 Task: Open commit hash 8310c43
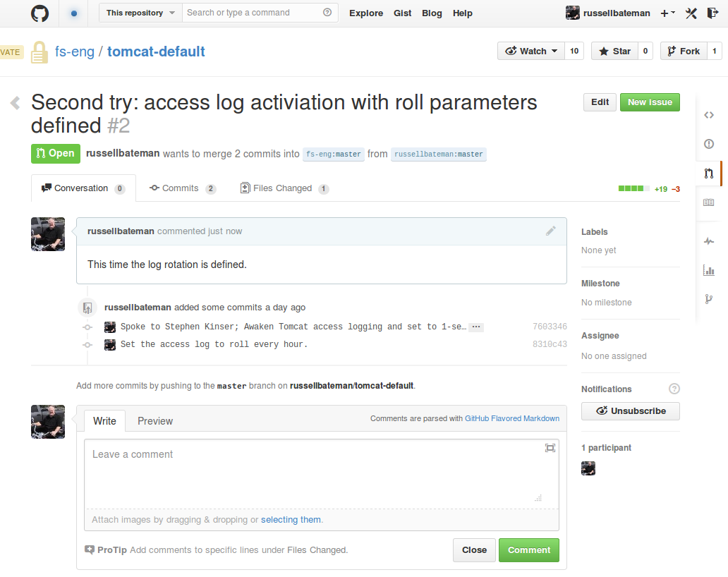click(x=550, y=344)
